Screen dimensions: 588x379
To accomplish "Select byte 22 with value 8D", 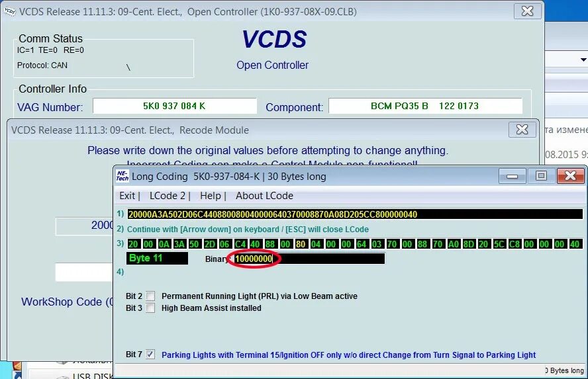I will pos(469,244).
